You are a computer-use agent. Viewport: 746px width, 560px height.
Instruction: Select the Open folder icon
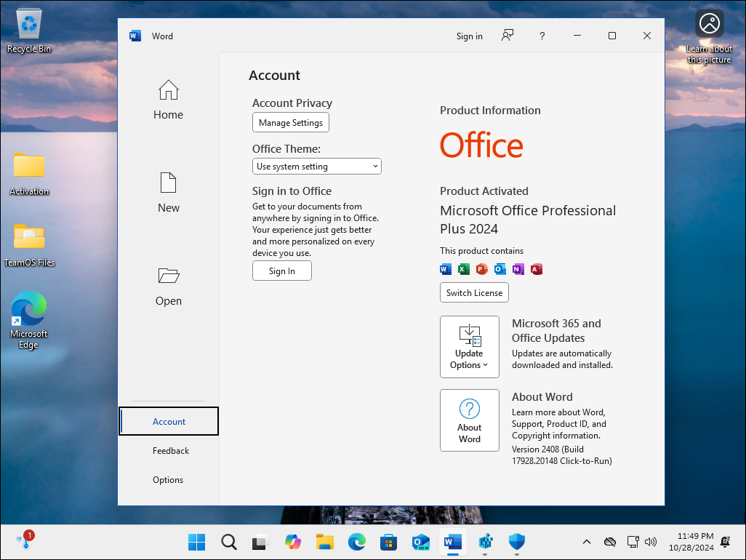tap(168, 276)
